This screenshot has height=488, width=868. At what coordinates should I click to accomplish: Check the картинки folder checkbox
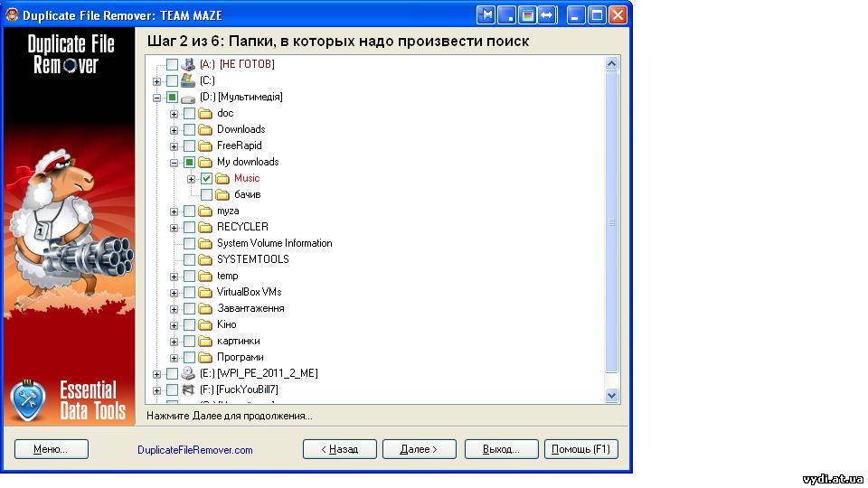click(x=189, y=342)
